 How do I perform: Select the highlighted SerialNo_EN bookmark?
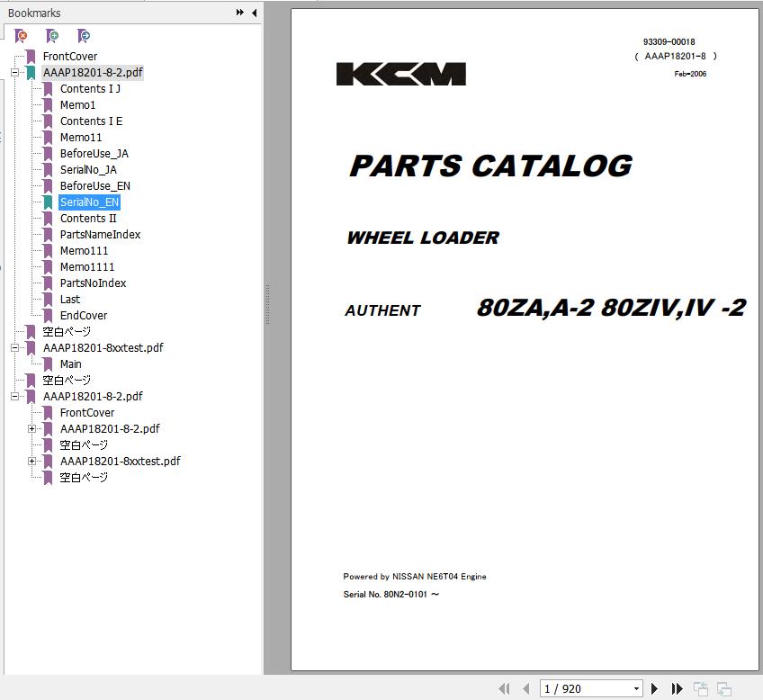tap(90, 202)
